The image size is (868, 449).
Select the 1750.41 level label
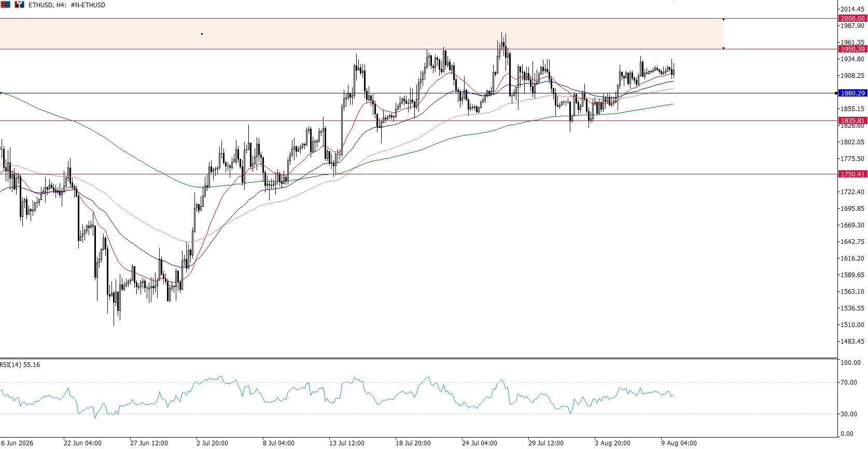point(852,174)
